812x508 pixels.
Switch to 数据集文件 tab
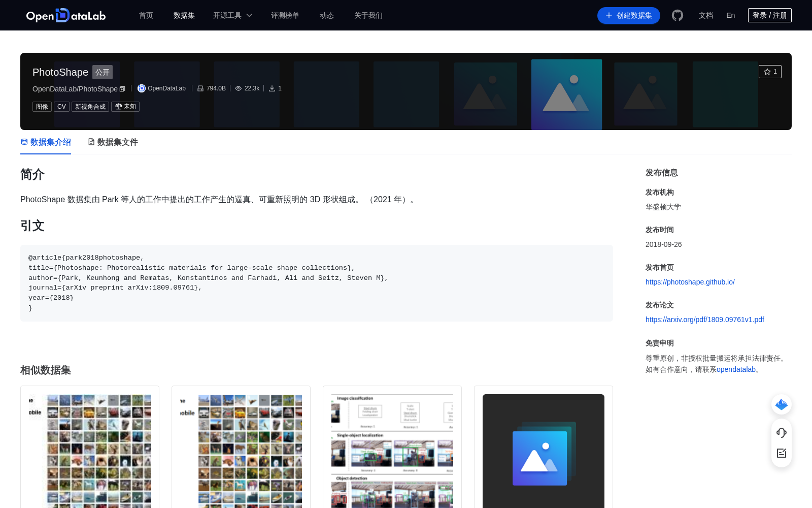coord(113,142)
